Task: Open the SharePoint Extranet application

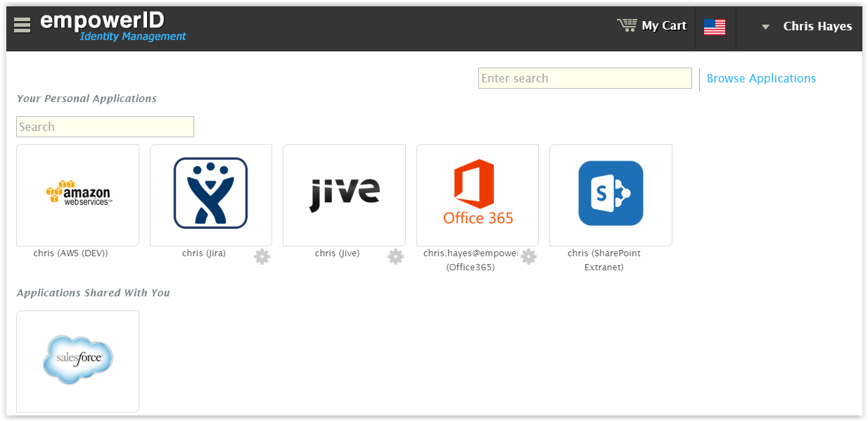Action: click(611, 195)
